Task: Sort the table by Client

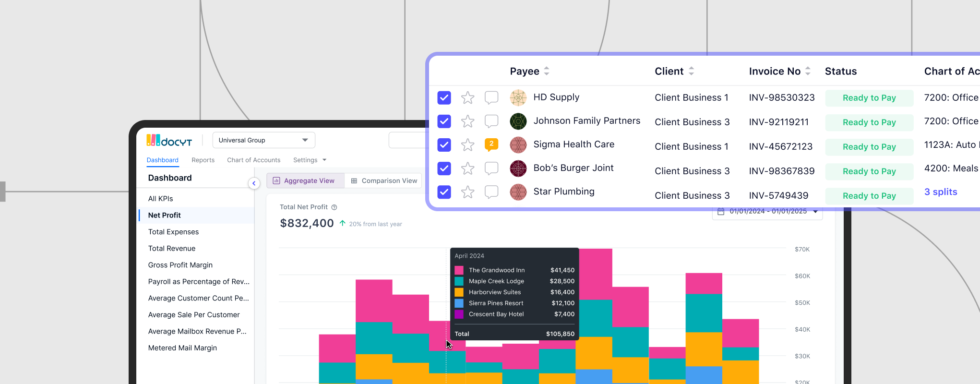Action: pos(691,71)
